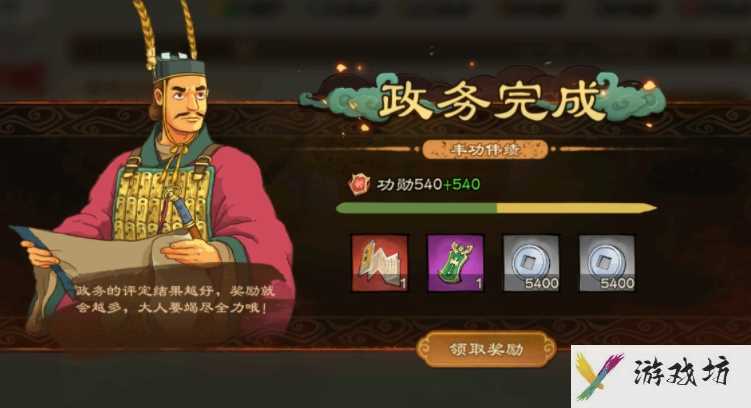Tap the second 5400 silver coin reward
This screenshot has height=408, width=751.
pyautogui.click(x=607, y=263)
